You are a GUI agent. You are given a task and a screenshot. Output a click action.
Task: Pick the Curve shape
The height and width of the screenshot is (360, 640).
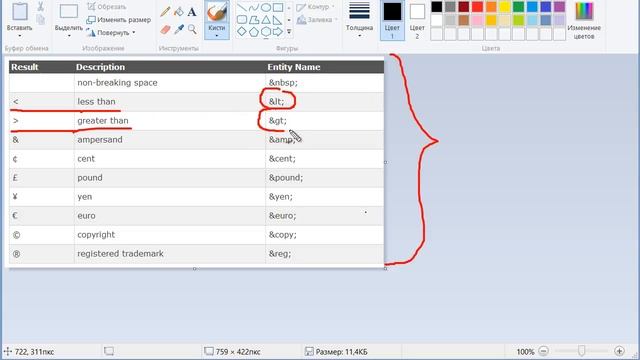[x=254, y=7]
